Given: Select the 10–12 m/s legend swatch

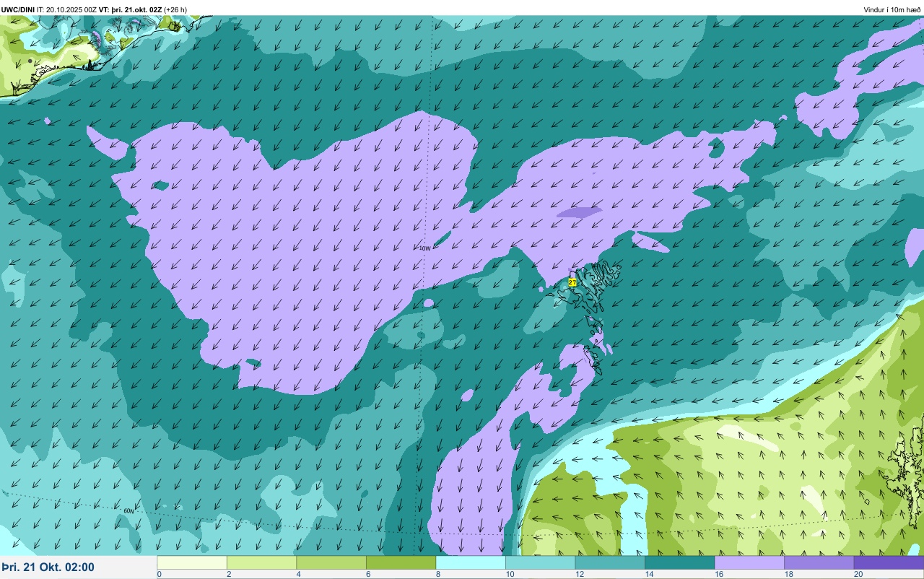Looking at the screenshot, I should tap(541, 562).
